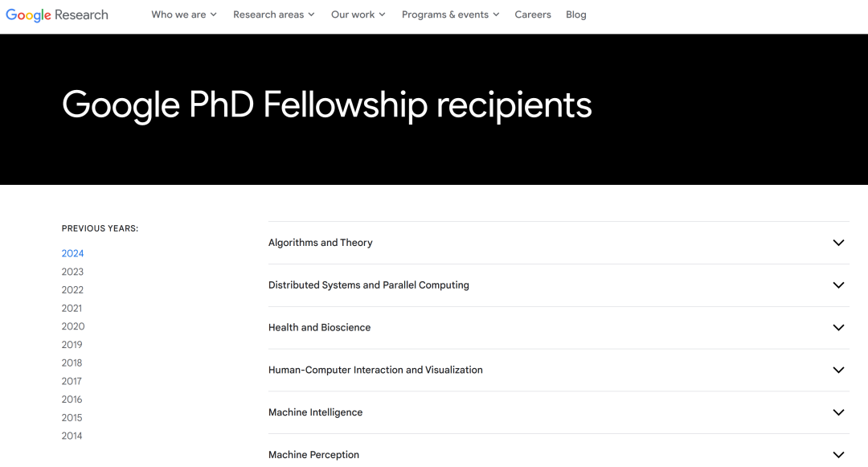Open the Algorithms and Theory section title
Screen dimensions: 868x467
point(321,243)
